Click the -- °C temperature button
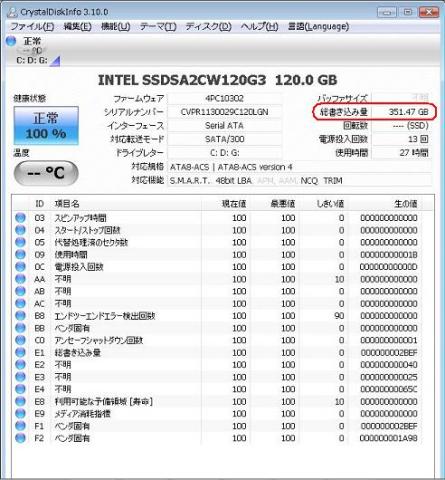This screenshot has width=445, height=480. (46, 173)
